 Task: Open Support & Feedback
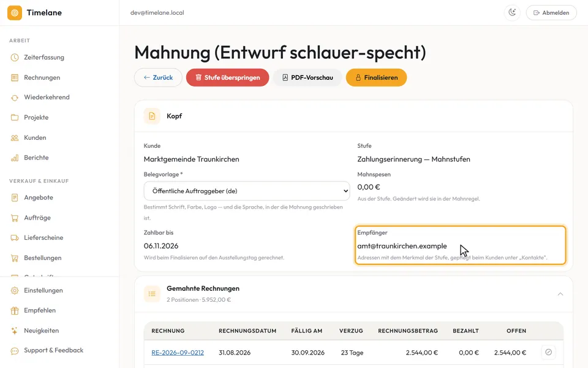[54, 350]
